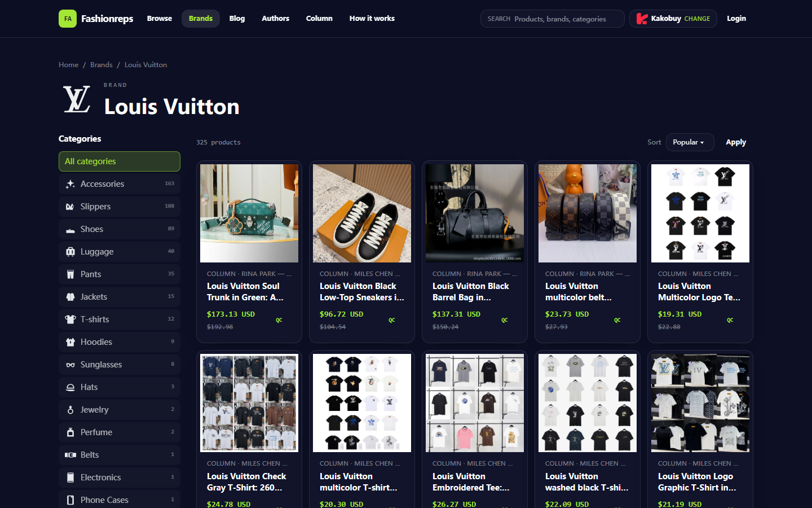The height and width of the screenshot is (508, 812).
Task: Click the Accessories category icon
Action: pos(70,184)
